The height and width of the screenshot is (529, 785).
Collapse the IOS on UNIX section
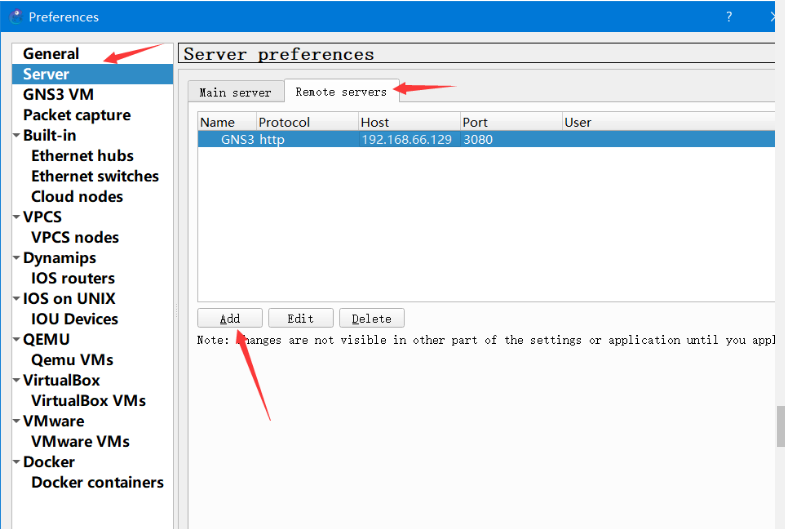[x=17, y=298]
